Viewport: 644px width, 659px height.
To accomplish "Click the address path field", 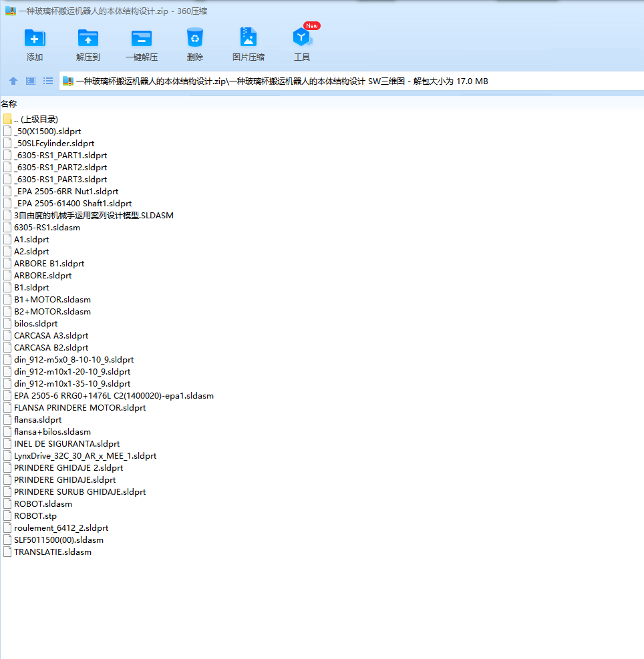I will tap(351, 81).
